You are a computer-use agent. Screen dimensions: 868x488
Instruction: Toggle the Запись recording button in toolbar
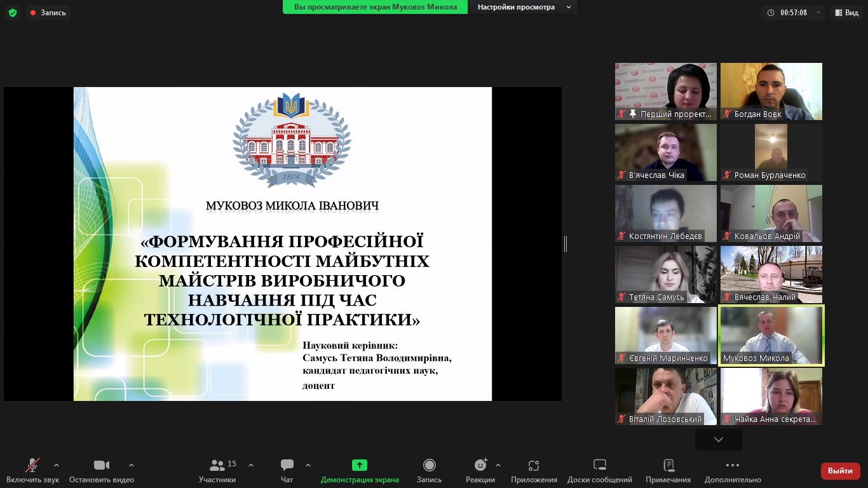(429, 470)
